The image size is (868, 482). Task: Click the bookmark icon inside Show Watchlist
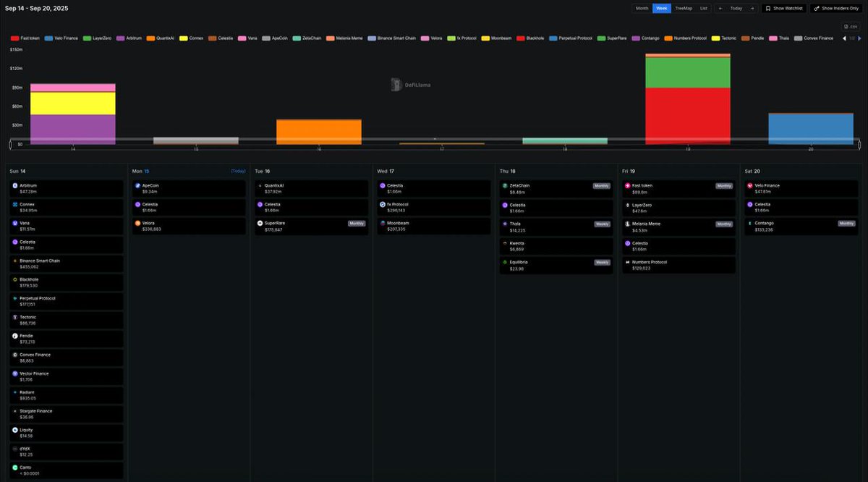[768, 8]
